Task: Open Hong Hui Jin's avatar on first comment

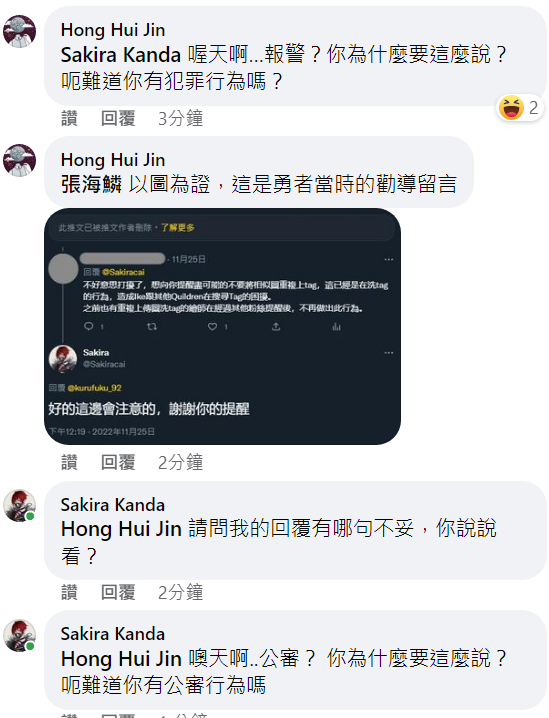Action: pyautogui.click(x=20, y=32)
